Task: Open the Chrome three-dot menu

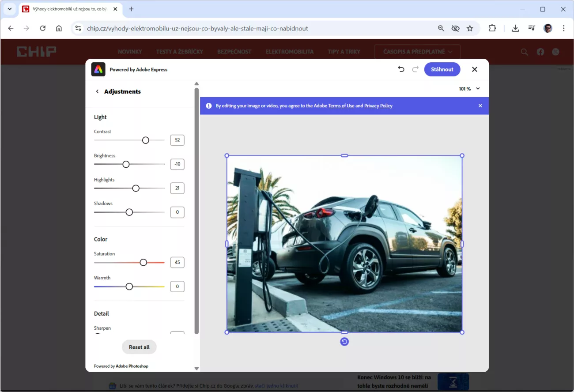Action: coord(564,28)
